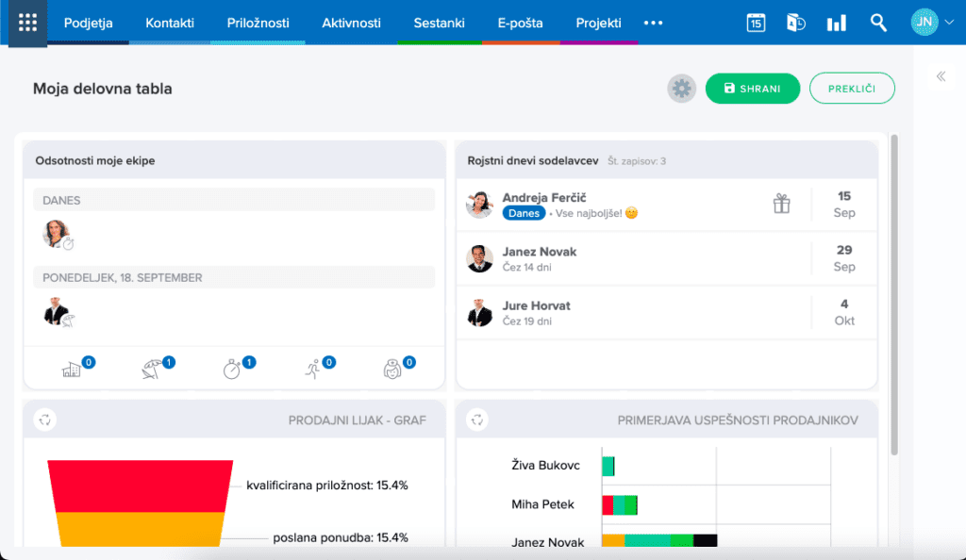Collapse the right side panel chevron
This screenshot has width=966, height=560.
pos(941,76)
